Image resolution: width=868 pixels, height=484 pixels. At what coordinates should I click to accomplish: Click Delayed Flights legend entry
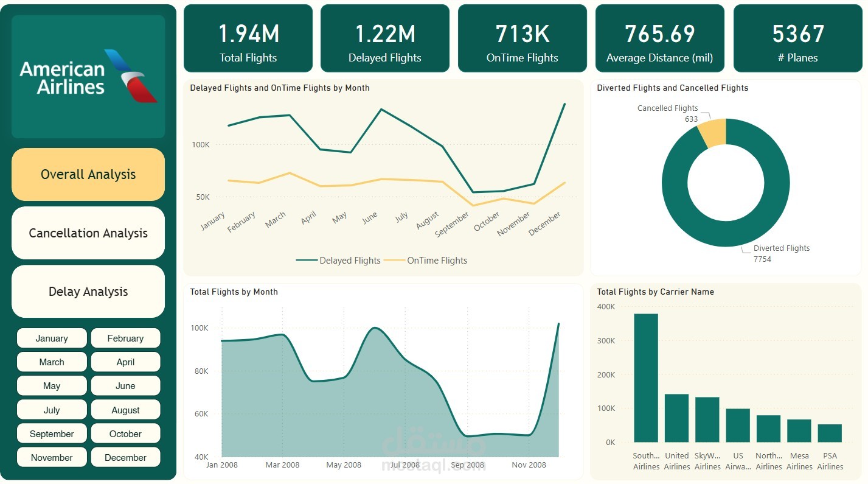tap(338, 260)
